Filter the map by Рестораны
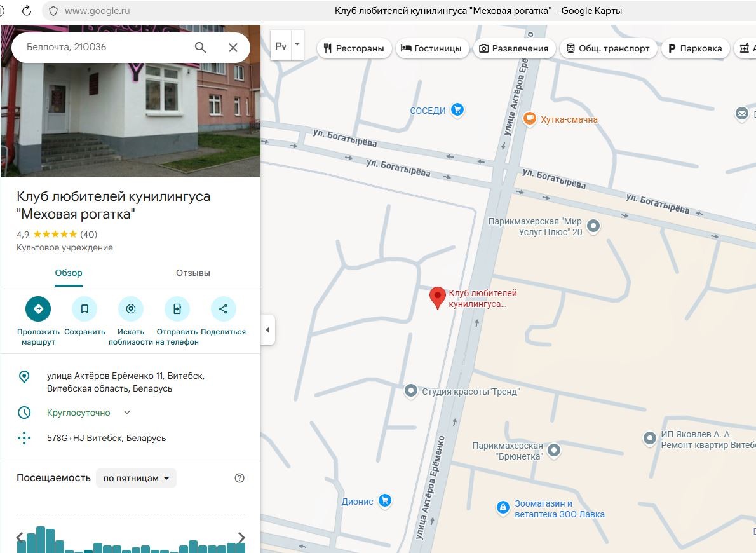Screen dimensions: 756x553 tap(354, 48)
